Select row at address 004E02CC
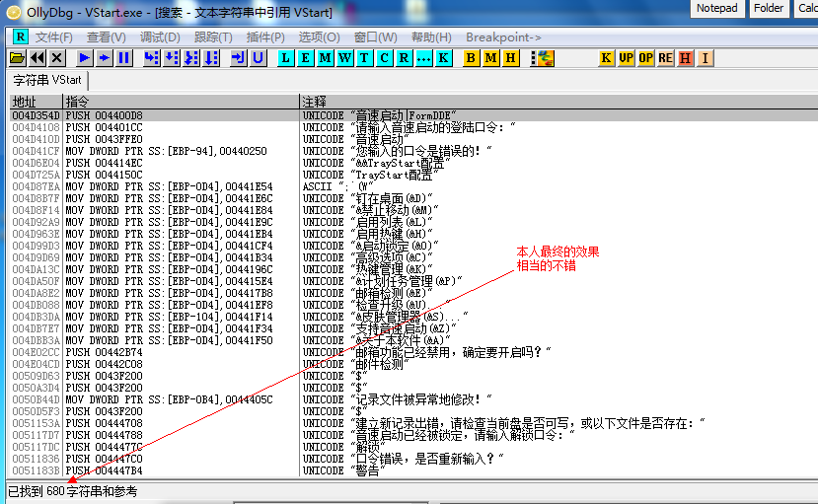The image size is (818, 504). pos(413,352)
